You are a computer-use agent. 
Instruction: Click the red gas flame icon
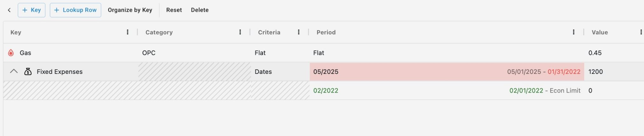point(11,53)
